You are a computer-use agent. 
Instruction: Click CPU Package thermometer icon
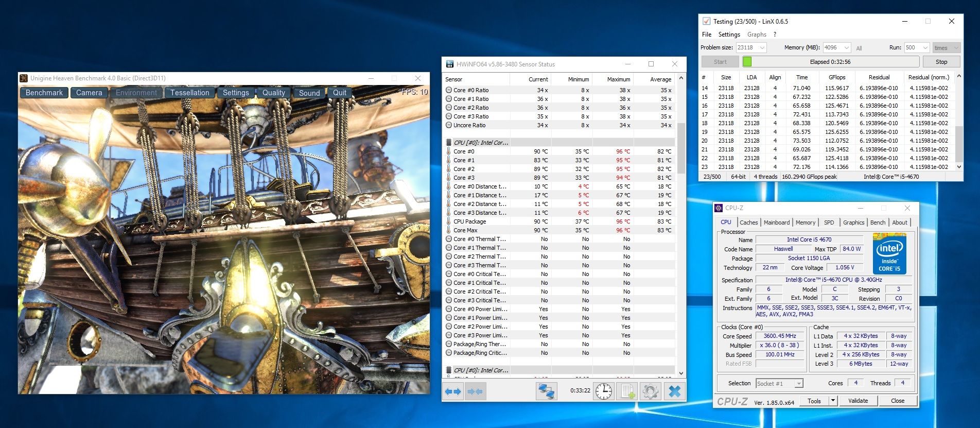click(x=449, y=221)
